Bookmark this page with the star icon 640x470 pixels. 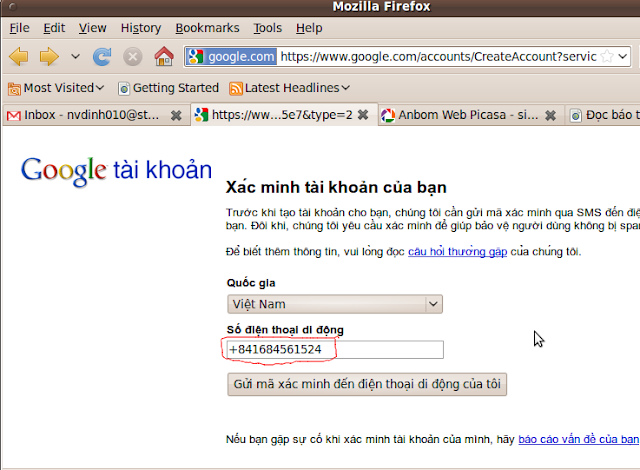[x=607, y=56]
